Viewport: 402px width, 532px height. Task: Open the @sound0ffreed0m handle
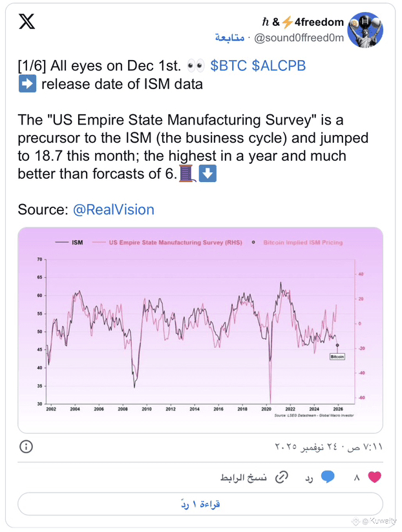click(x=299, y=38)
